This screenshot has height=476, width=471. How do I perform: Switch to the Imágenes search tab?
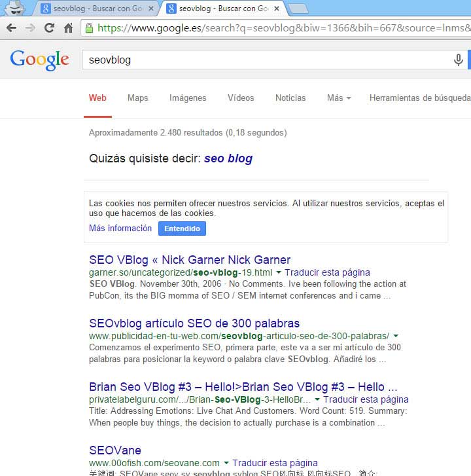pyautogui.click(x=188, y=98)
